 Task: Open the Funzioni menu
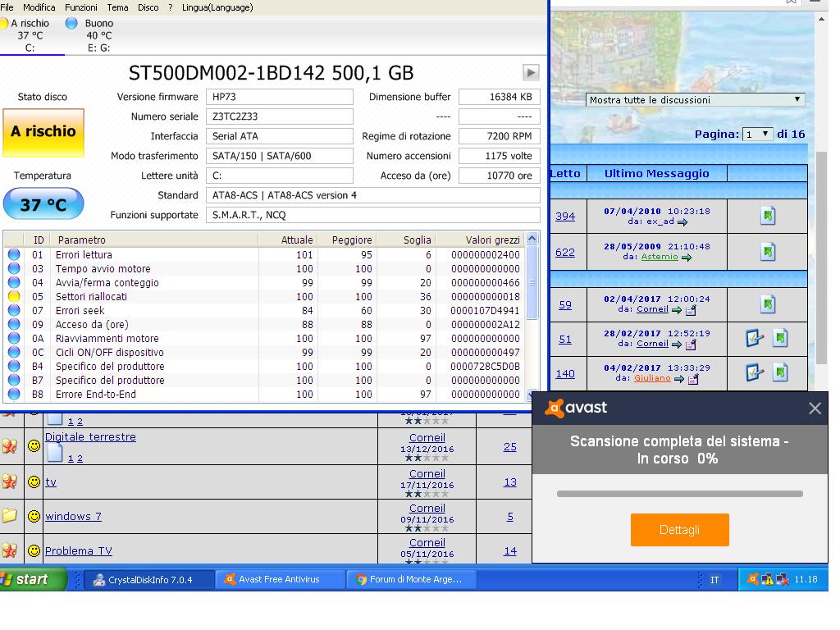pos(81,7)
